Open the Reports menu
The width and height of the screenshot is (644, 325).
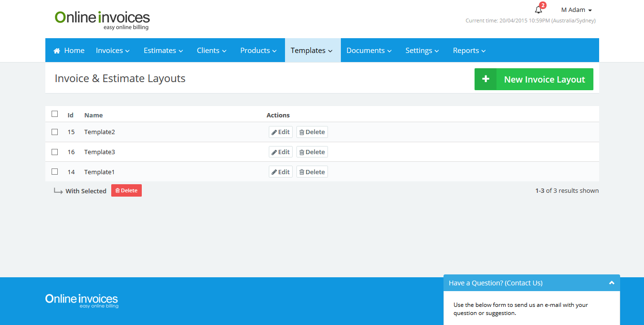tap(469, 51)
